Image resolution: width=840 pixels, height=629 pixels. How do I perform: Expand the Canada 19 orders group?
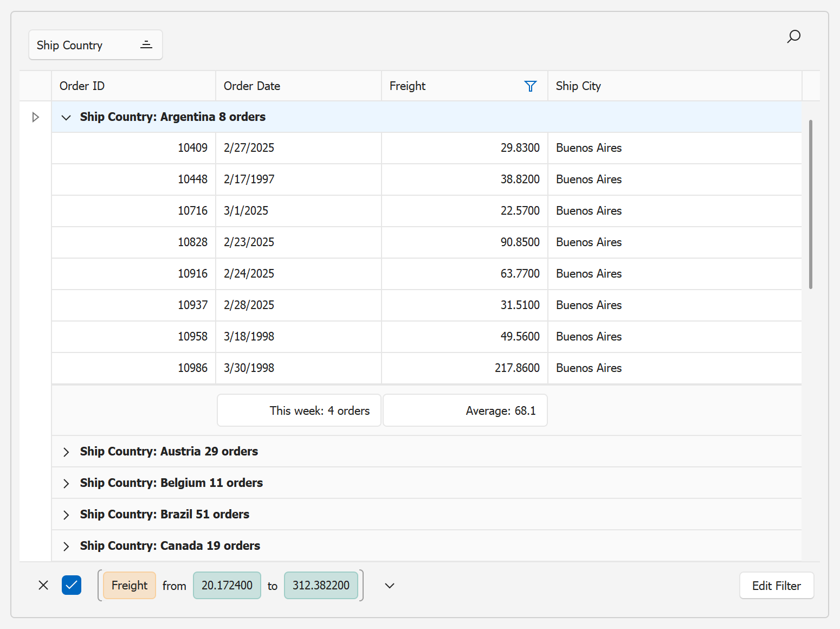tap(66, 547)
